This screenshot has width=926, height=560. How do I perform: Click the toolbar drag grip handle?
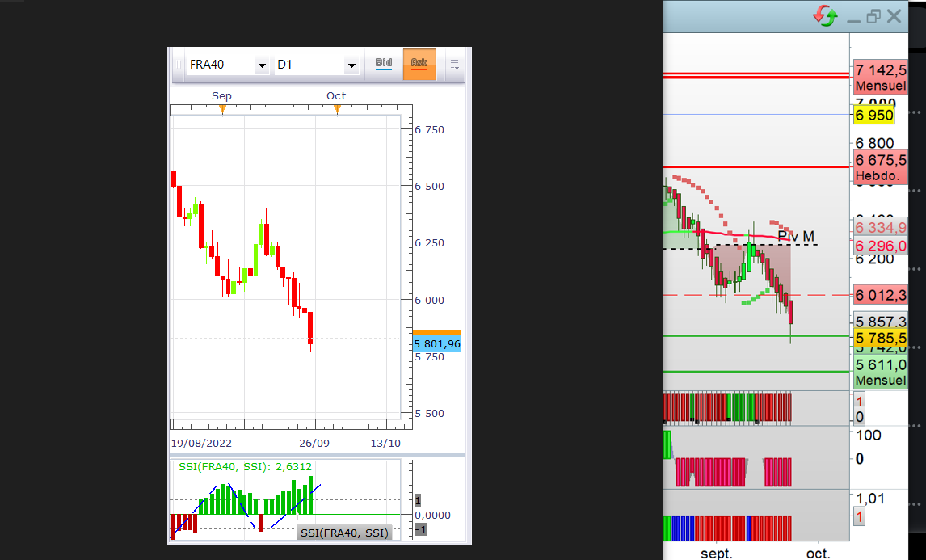[179, 65]
